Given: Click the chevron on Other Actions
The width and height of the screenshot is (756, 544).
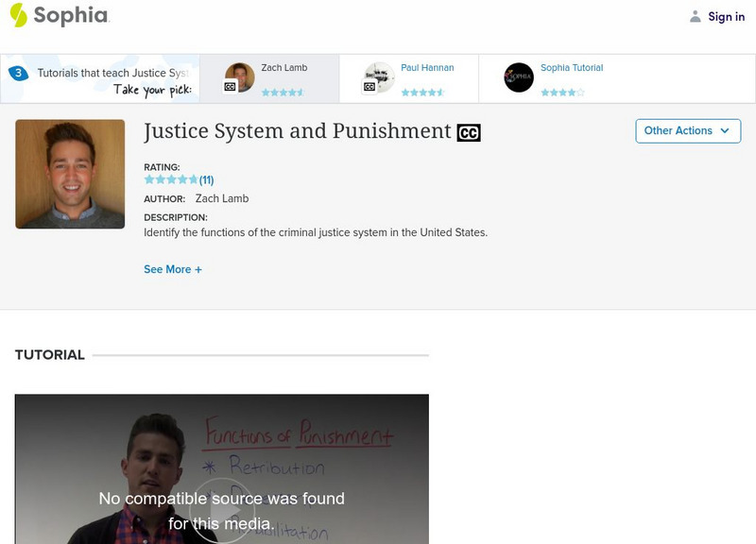Looking at the screenshot, I should pyautogui.click(x=723, y=130).
